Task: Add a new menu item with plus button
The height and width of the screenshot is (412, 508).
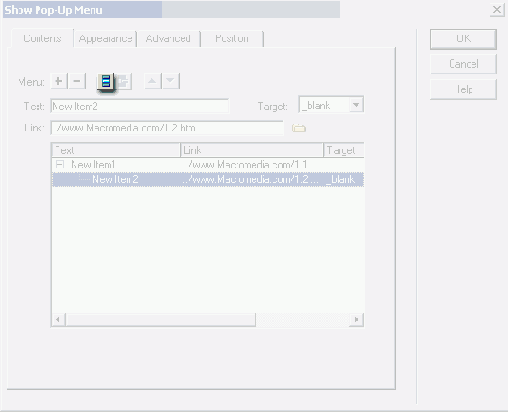Action: tap(59, 81)
